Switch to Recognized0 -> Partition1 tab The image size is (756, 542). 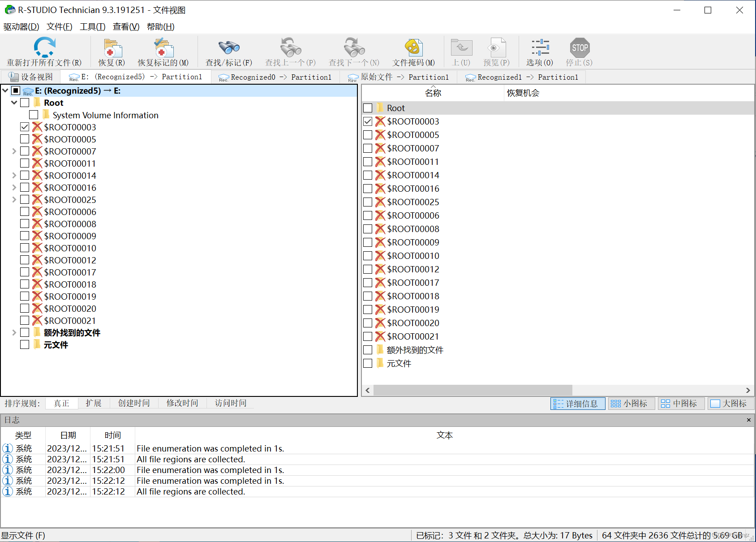tap(275, 77)
